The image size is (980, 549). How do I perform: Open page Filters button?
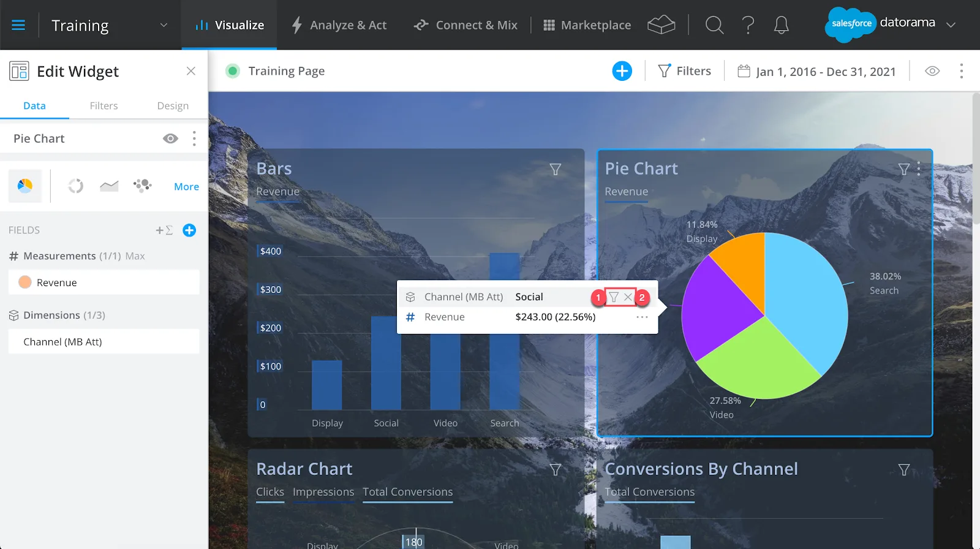click(684, 71)
